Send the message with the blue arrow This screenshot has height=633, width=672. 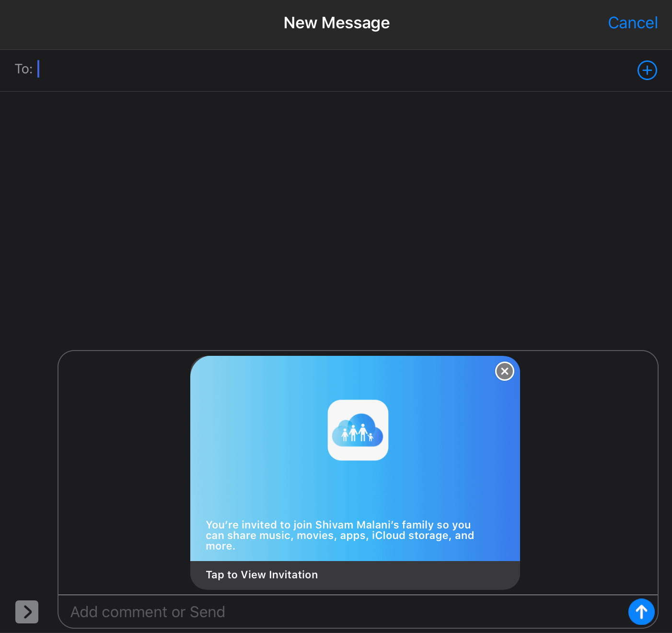point(641,611)
